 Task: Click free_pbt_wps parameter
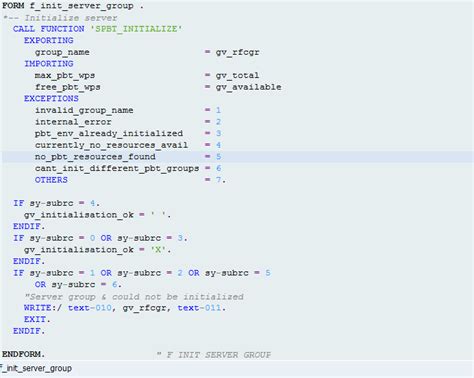[68, 87]
